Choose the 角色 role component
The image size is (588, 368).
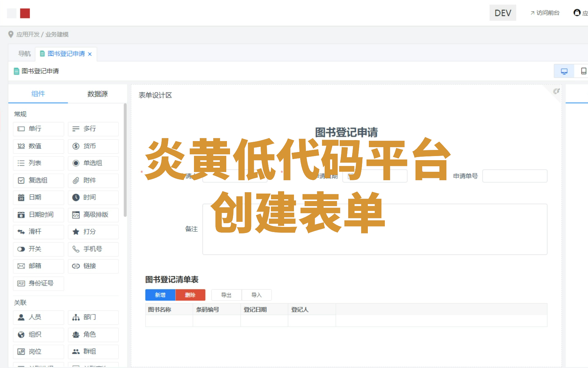93,335
